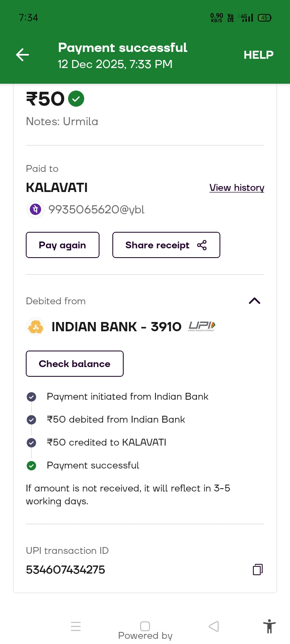Tap the share icon in Share receipt
The height and width of the screenshot is (644, 290).
point(202,245)
